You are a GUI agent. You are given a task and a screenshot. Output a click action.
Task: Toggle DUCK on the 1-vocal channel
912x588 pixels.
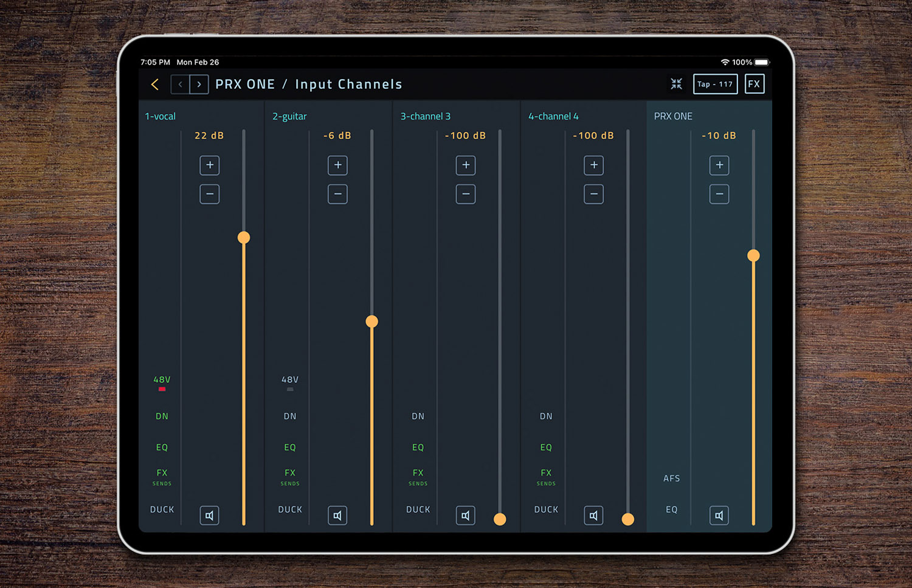pos(162,510)
